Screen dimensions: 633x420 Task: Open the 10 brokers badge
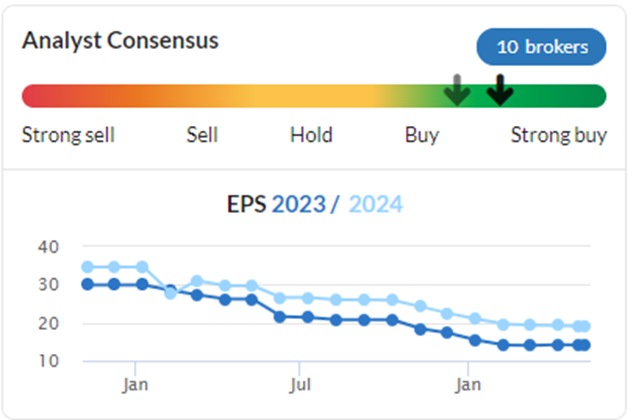point(541,47)
